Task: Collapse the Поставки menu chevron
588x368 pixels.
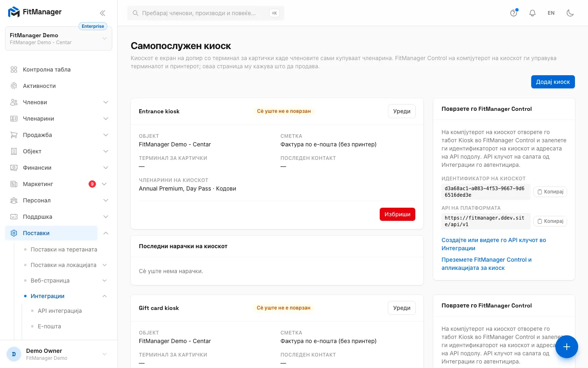Action: (x=106, y=233)
